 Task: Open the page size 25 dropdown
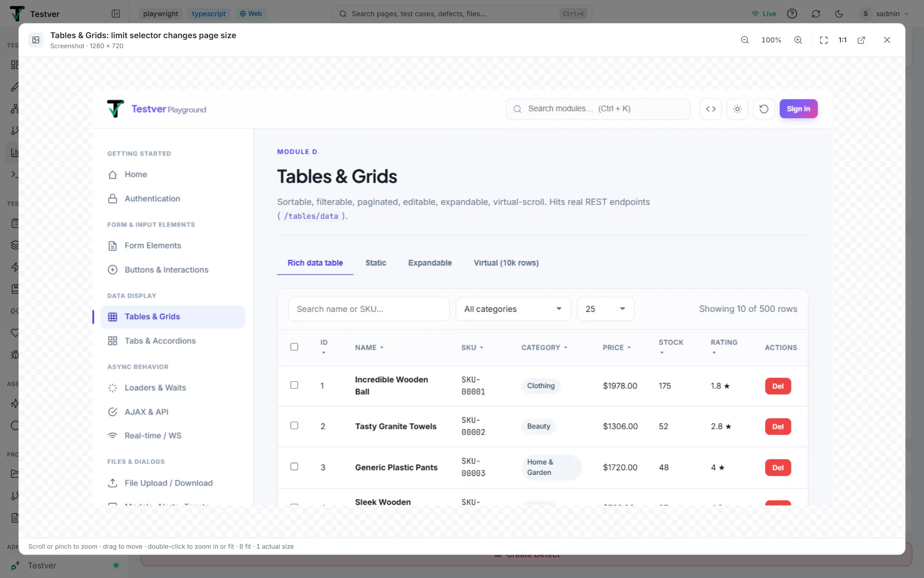click(605, 309)
